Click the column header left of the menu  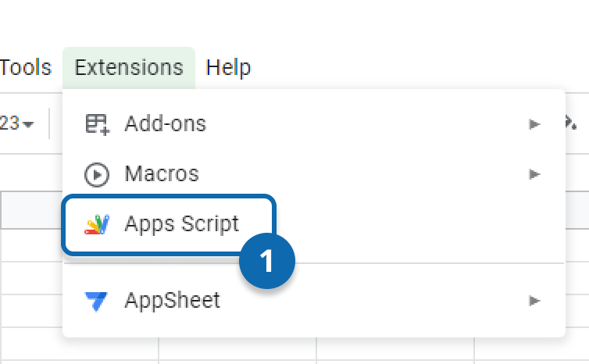click(31, 211)
